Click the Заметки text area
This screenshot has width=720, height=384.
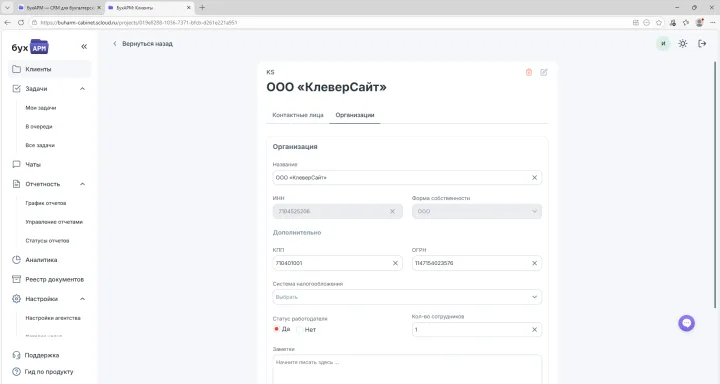pyautogui.click(x=407, y=369)
